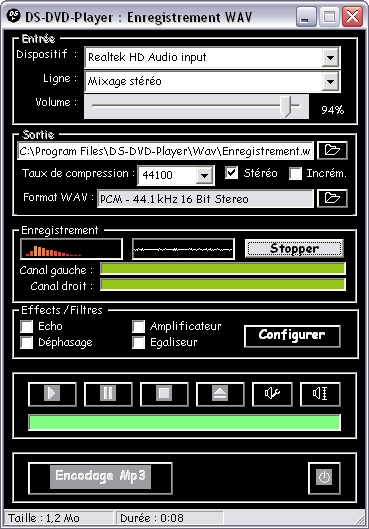Click the power button icon
This screenshot has height=529, width=369.
click(324, 477)
